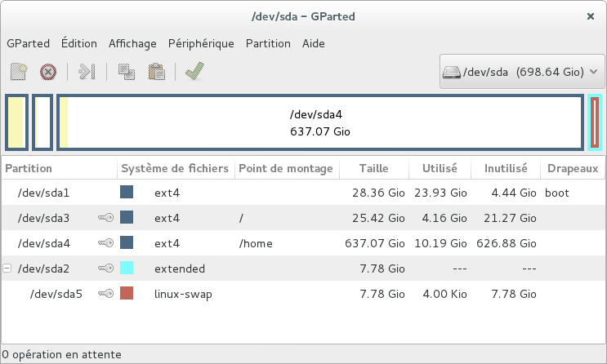This screenshot has height=364, width=607.
Task: Click the resize/move partition toolbar icon
Action: 87,72
